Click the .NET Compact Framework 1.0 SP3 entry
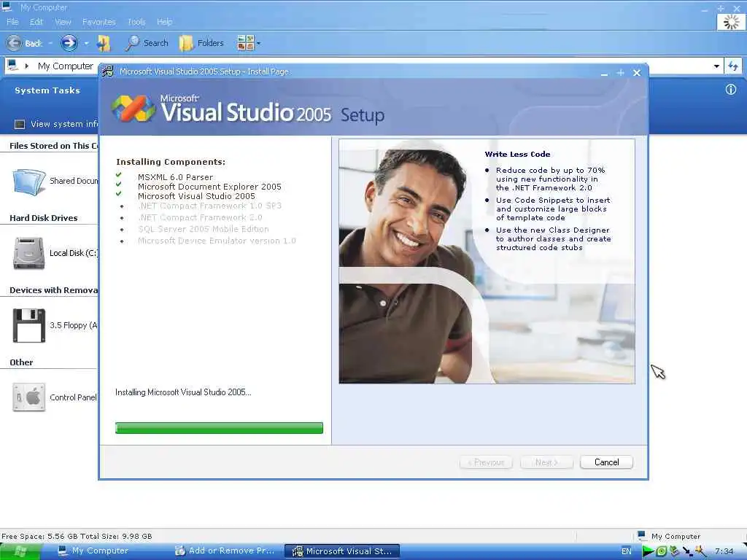 pos(209,206)
